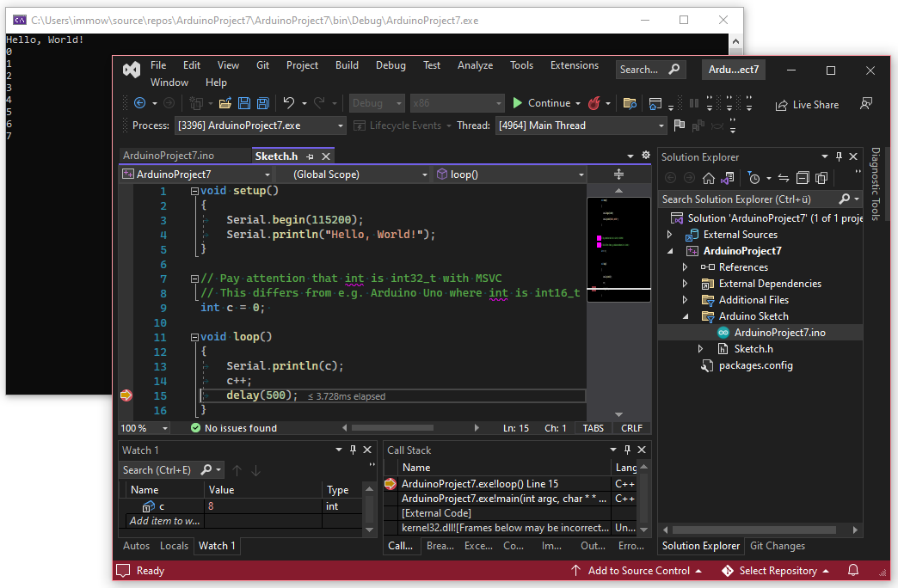Click the browser window home icon in toolbar
The image size is (898, 588).
(x=655, y=103)
